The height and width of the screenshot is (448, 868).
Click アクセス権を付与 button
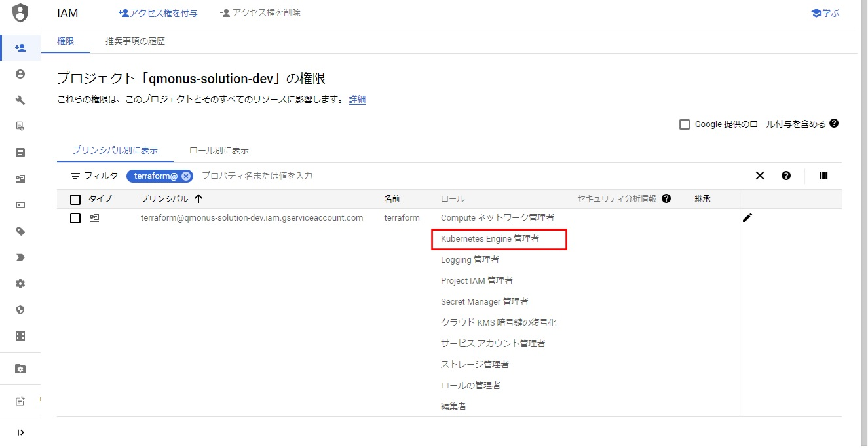coord(158,13)
